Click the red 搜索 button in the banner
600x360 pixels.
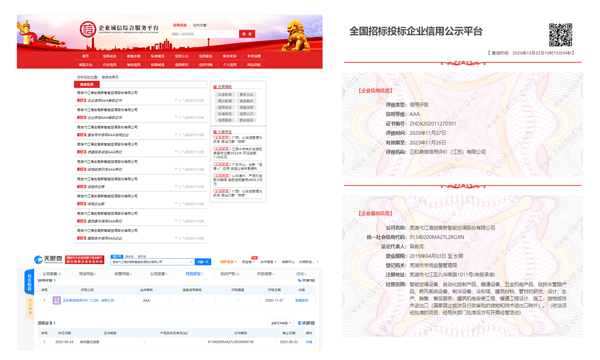click(247, 34)
